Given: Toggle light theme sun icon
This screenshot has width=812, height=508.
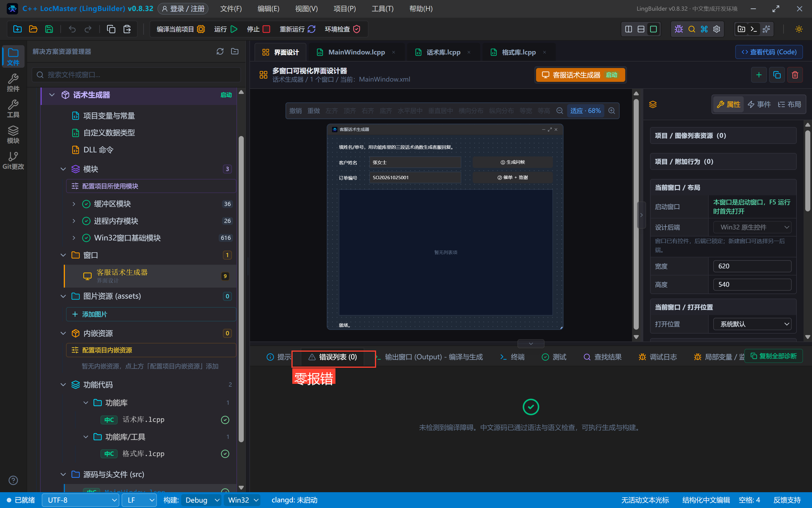Looking at the screenshot, I should (799, 29).
